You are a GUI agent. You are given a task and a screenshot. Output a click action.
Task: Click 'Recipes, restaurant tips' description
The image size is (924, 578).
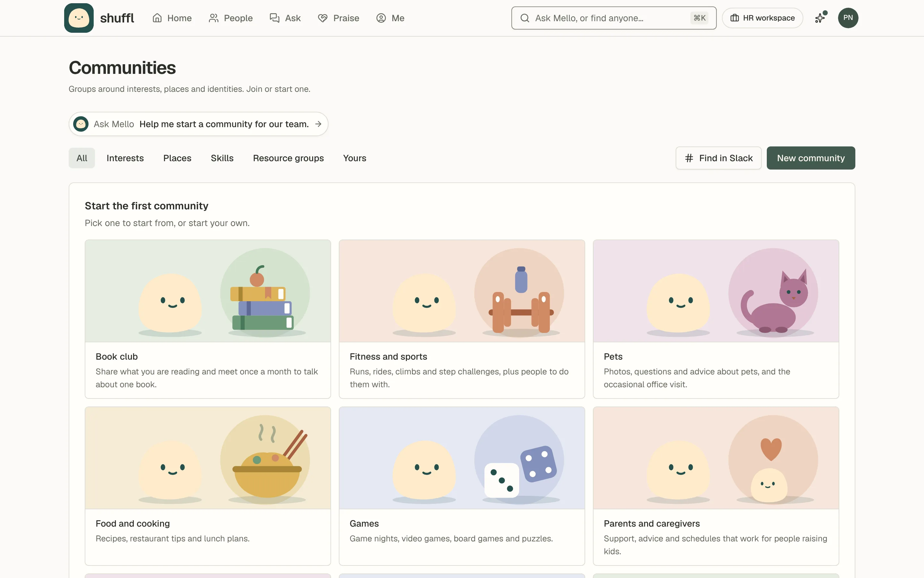coord(173,538)
